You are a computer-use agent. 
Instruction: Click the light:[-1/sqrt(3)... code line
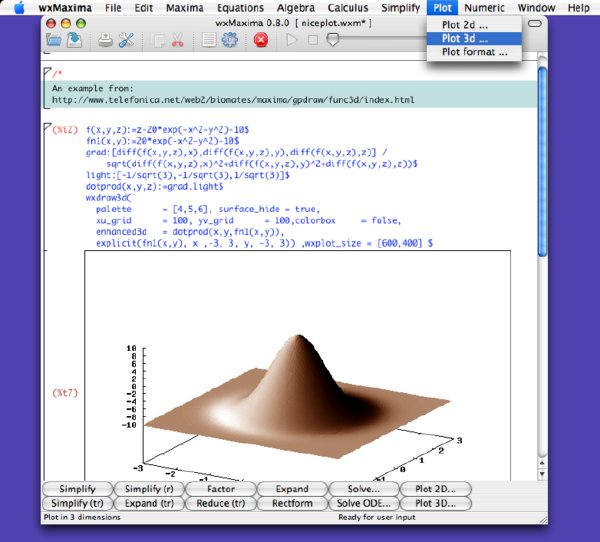188,175
